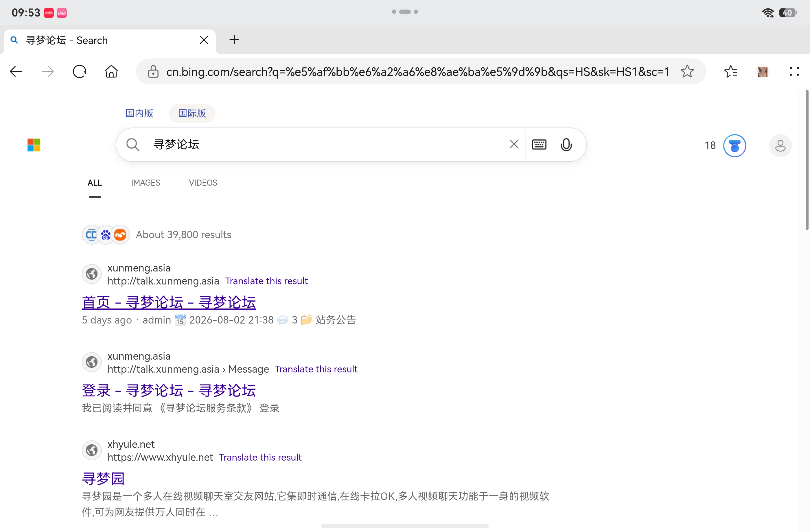Image resolution: width=810 pixels, height=532 pixels.
Task: Select the IMAGES results tab
Action: coord(146,183)
